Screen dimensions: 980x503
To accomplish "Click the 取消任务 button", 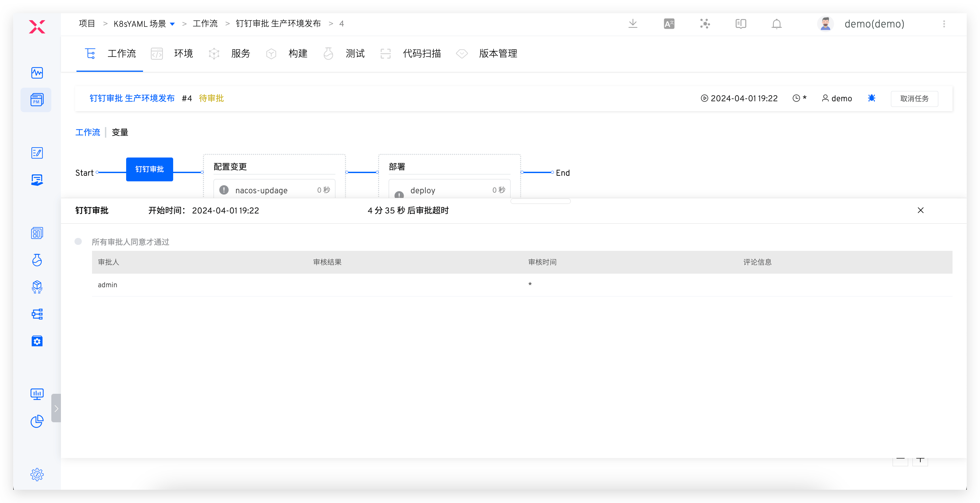I will pos(914,99).
